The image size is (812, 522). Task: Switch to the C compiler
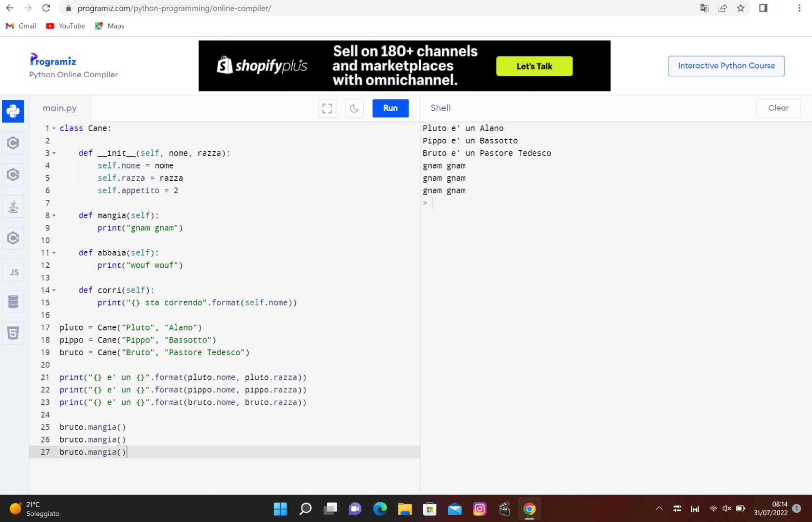click(13, 143)
